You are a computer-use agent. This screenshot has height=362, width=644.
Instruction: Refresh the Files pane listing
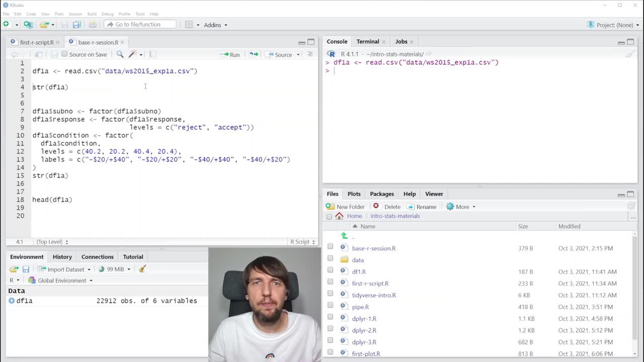point(631,206)
